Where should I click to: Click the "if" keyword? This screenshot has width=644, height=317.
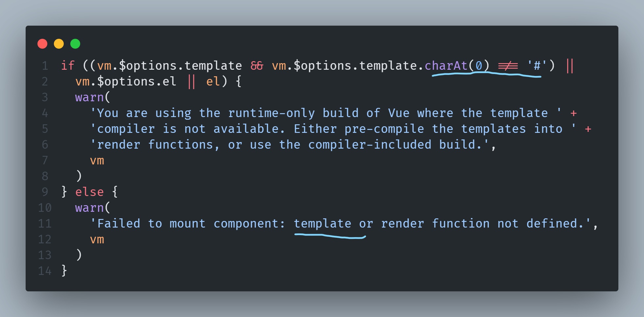click(68, 66)
